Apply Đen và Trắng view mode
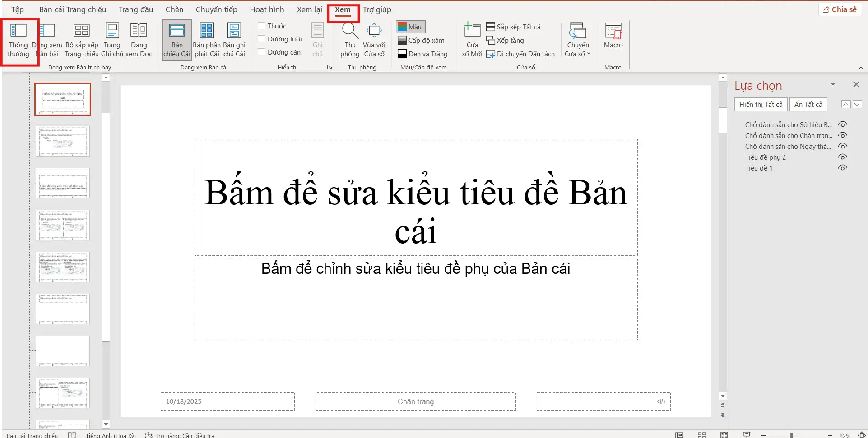This screenshot has width=868, height=438. [x=422, y=54]
